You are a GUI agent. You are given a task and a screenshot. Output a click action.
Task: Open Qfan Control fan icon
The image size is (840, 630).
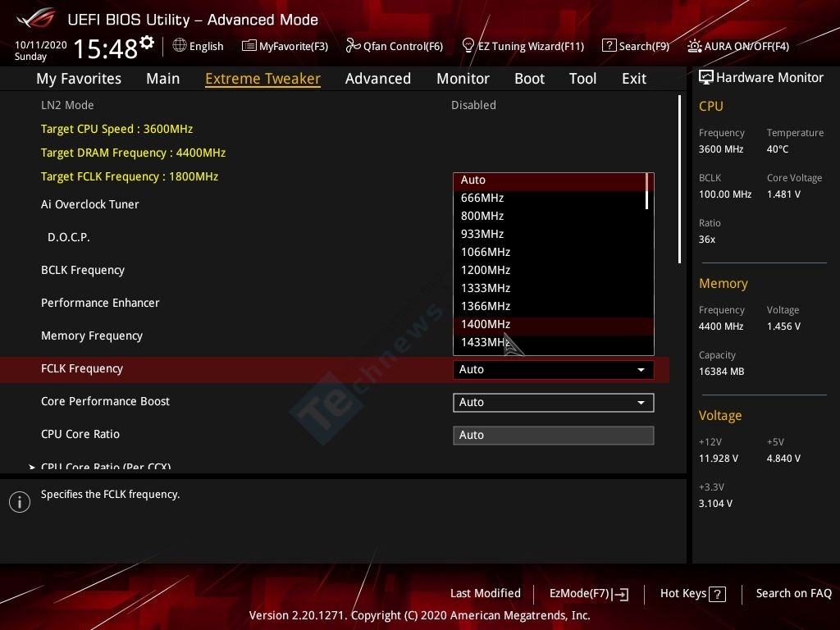tap(353, 46)
